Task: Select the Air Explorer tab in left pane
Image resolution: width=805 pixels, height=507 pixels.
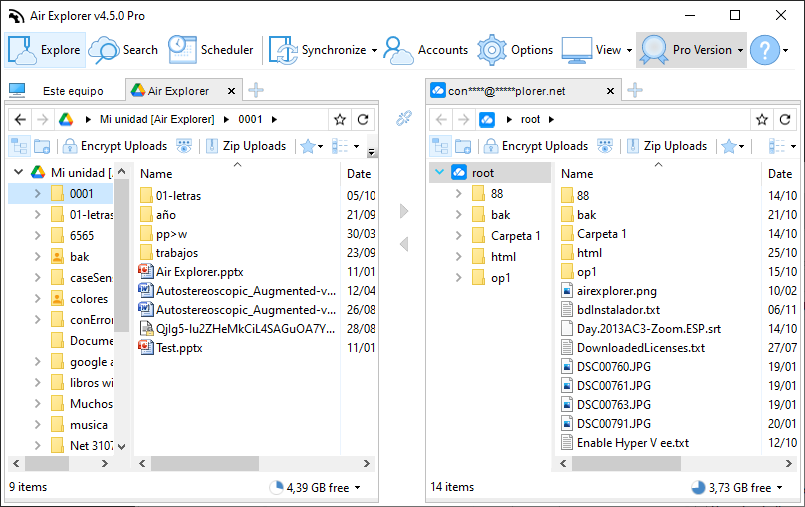Action: tap(177, 91)
